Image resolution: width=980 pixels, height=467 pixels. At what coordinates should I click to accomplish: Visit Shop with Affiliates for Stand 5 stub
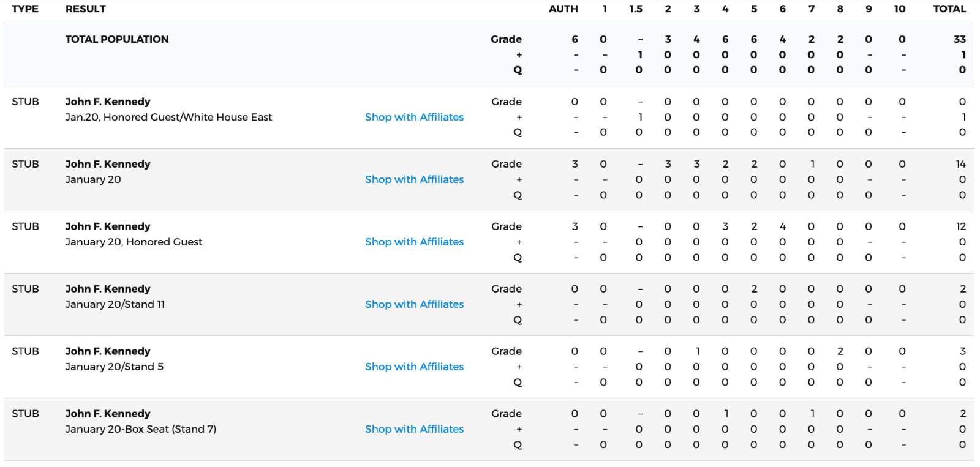click(x=414, y=367)
